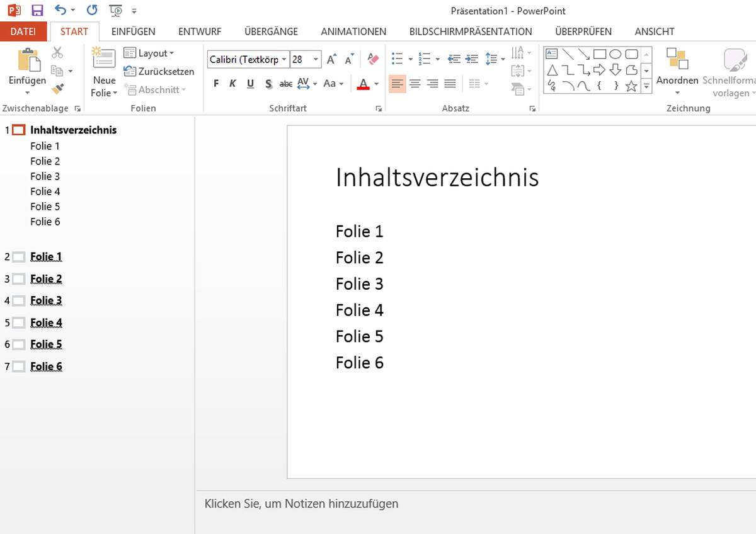Click the Anordnen button
The height and width of the screenshot is (534, 756).
coord(677,69)
